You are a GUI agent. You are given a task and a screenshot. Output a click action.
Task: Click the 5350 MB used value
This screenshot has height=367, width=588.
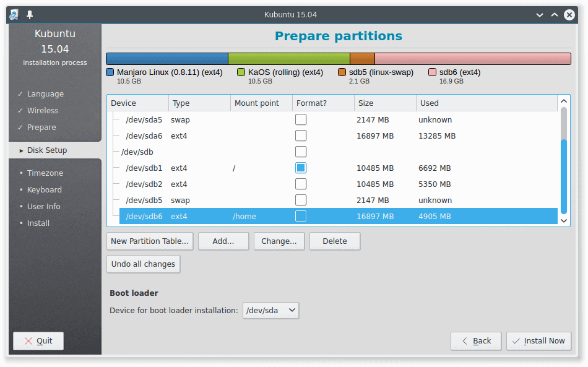pos(435,184)
